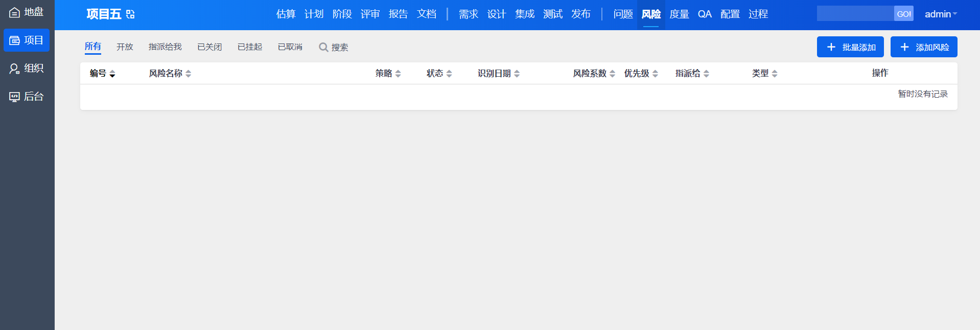Open the 度量 navigation tab
This screenshot has width=980, height=330.
click(679, 14)
